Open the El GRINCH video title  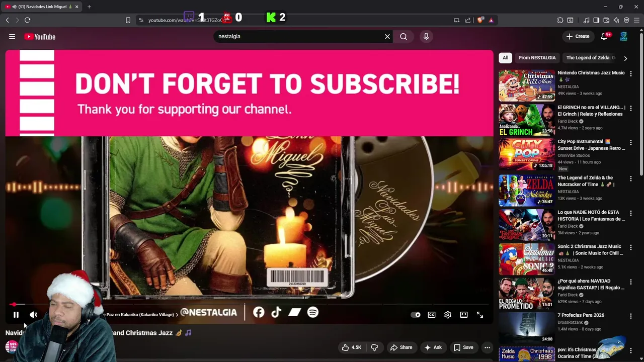[591, 111]
